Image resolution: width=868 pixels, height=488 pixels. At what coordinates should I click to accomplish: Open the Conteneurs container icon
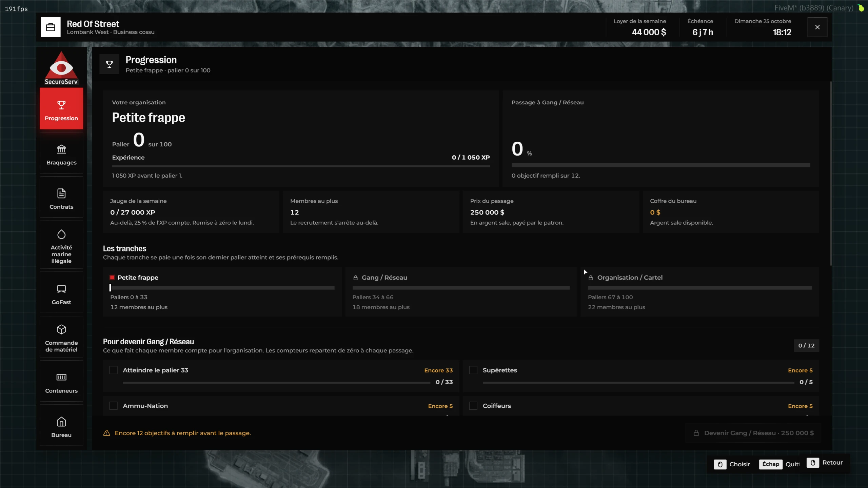coord(61,377)
